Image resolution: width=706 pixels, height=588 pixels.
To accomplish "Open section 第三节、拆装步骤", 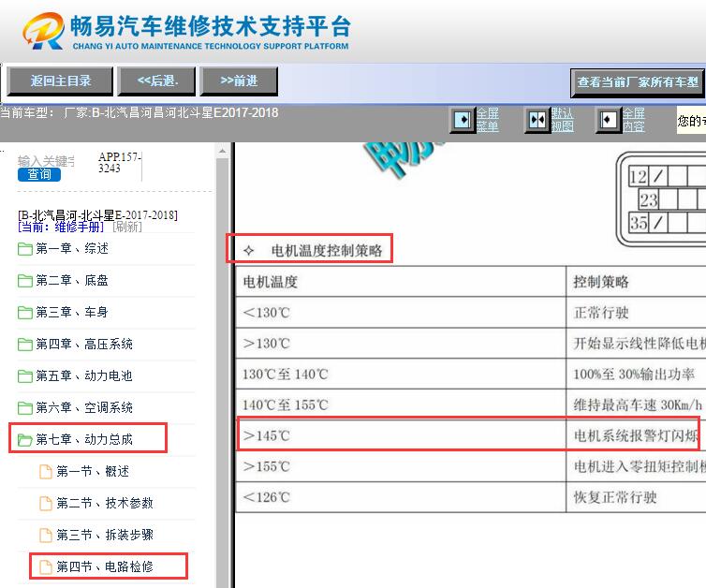I will tap(105, 535).
